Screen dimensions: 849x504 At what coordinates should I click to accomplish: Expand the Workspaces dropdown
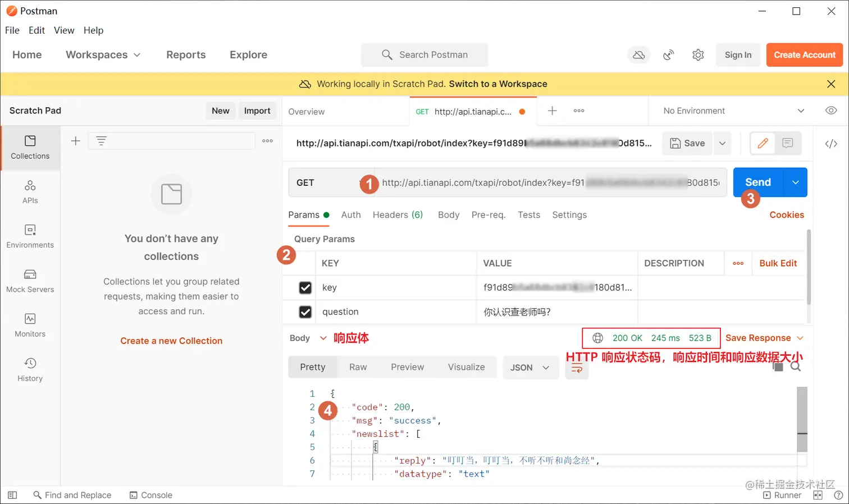click(103, 55)
